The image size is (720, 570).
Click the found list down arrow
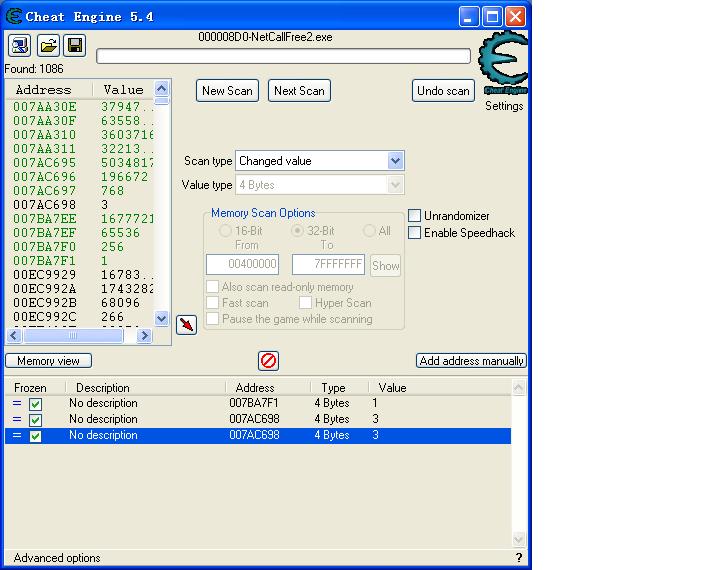pyautogui.click(x=162, y=318)
